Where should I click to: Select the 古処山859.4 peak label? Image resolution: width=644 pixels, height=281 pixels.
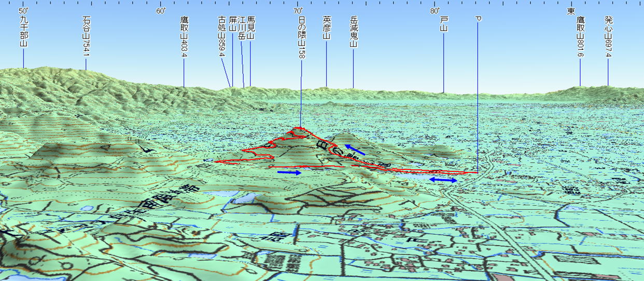(x=222, y=36)
